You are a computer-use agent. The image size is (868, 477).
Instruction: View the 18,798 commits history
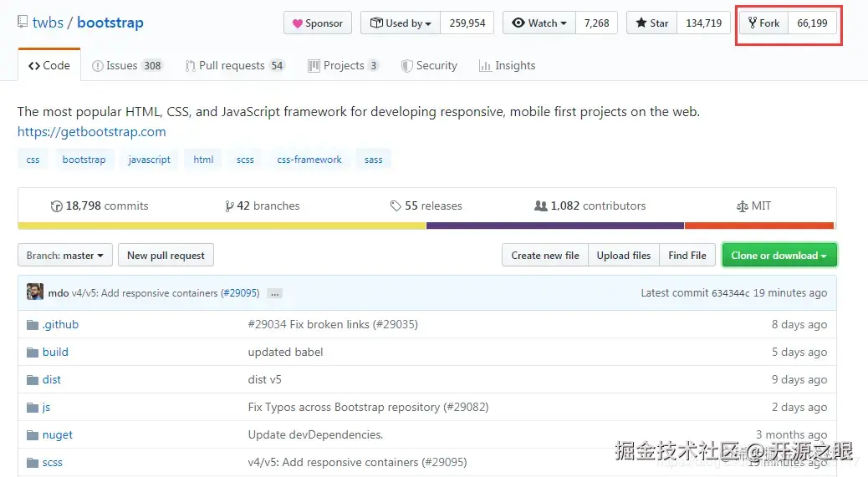tap(100, 206)
